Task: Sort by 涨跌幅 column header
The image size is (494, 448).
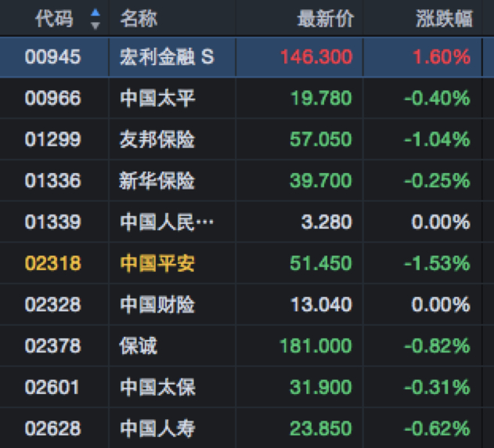Action: (444, 19)
